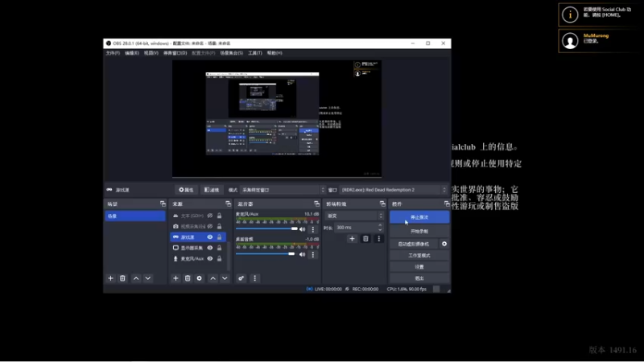Screen dimensions: 644x362
Task: Hide the 显示器采集 source via eye icon
Action: (x=210, y=248)
